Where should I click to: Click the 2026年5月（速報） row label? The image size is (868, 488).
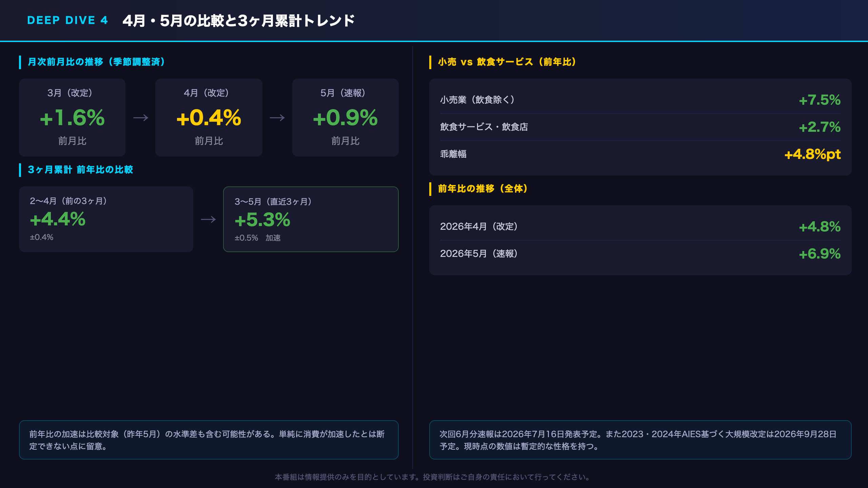click(479, 253)
